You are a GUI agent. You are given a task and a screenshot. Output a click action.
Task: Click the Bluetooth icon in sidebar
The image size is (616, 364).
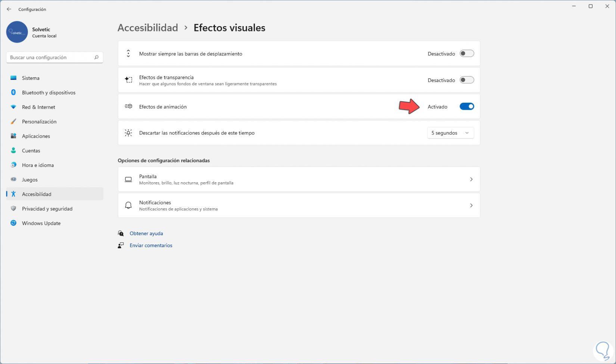pos(13,93)
